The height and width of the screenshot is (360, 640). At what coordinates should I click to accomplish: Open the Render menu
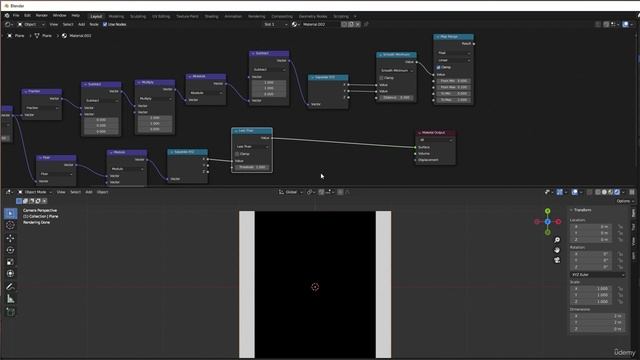click(42, 16)
